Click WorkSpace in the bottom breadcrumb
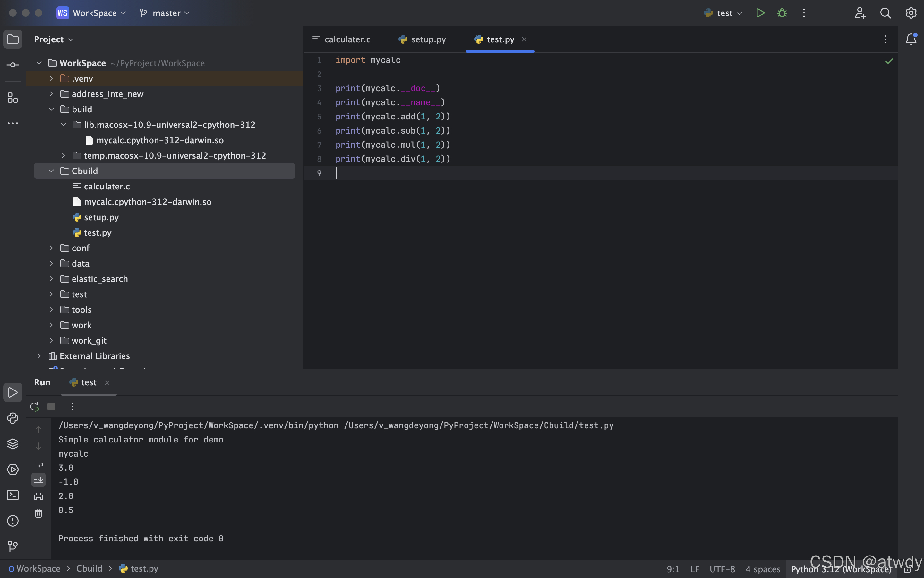This screenshot has height=578, width=924. (x=35, y=568)
